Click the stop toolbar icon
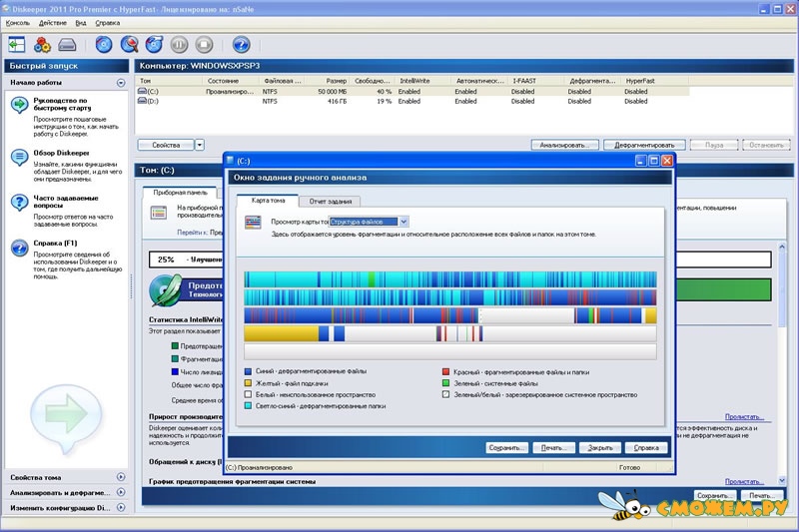The height and width of the screenshot is (532, 799). tap(204, 45)
